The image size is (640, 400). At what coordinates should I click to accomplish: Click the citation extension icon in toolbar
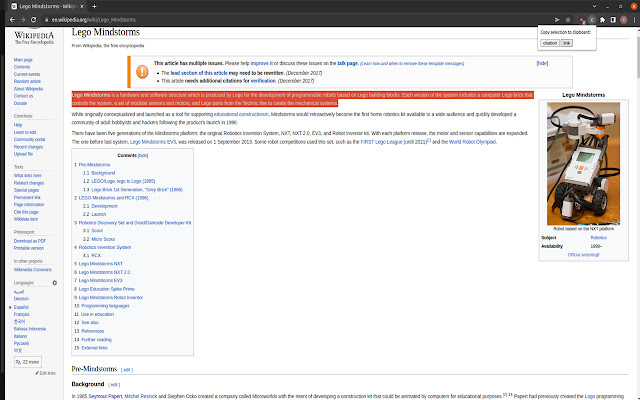(x=592, y=20)
